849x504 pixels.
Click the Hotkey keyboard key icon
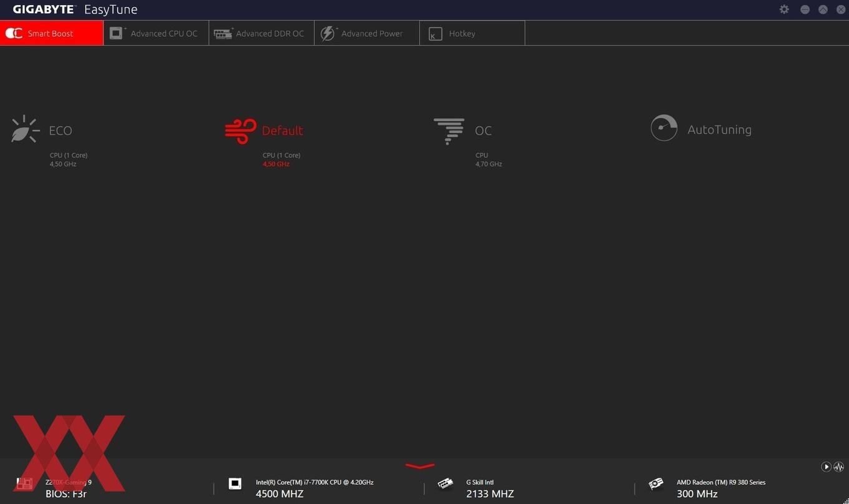435,34
